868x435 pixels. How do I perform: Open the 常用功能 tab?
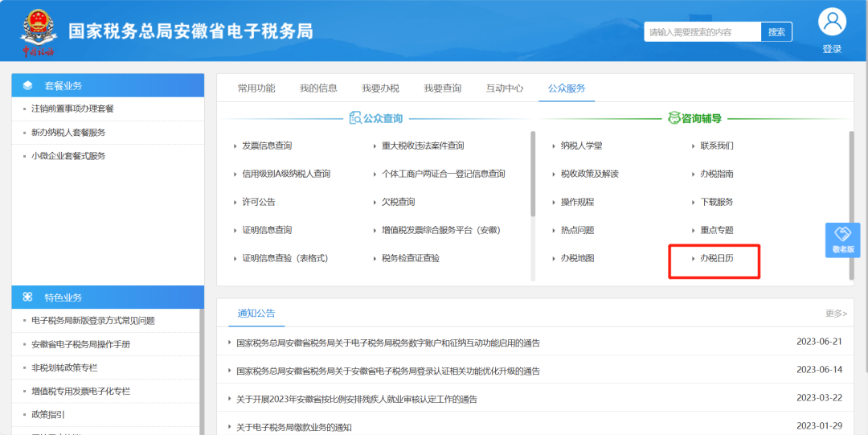coord(256,88)
